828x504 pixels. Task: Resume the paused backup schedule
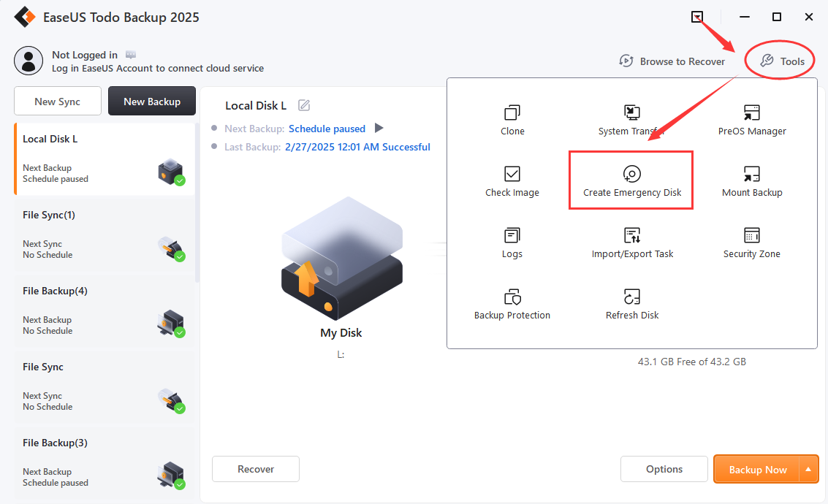click(379, 128)
